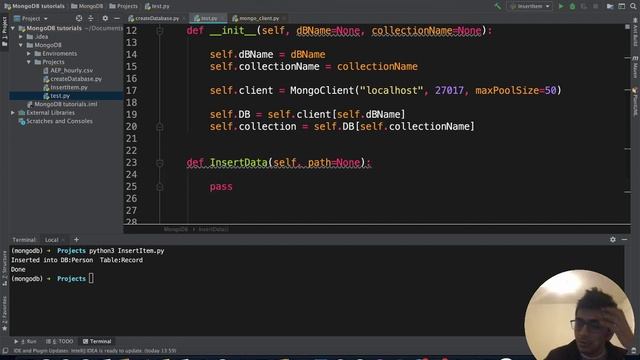640x360 pixels.
Task: Click line number 17 in the gutter
Action: (x=131, y=91)
